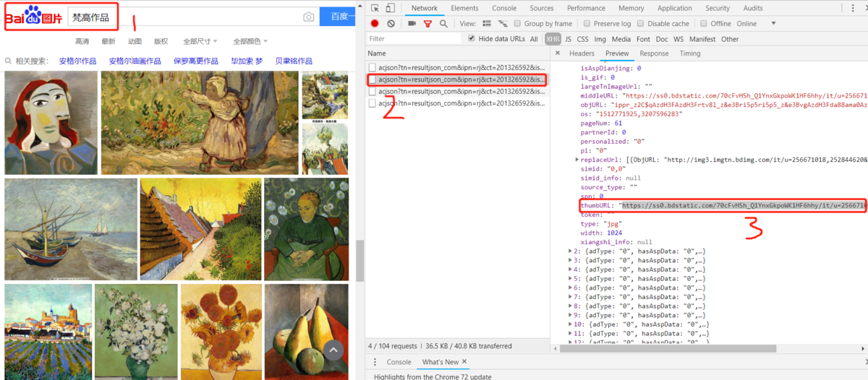Open the 全部颜色 color dropdown
This screenshot has width=868, height=380.
[x=250, y=41]
